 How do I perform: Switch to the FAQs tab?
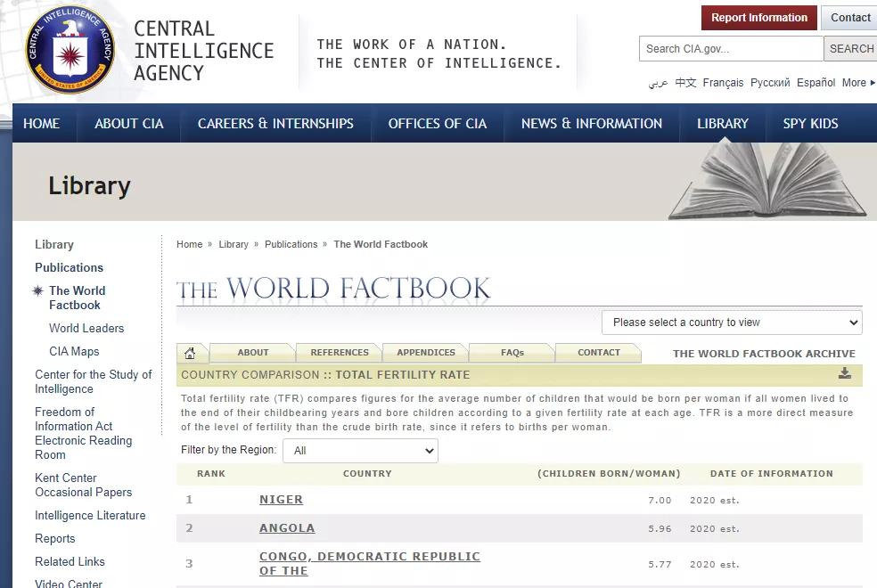(512, 353)
